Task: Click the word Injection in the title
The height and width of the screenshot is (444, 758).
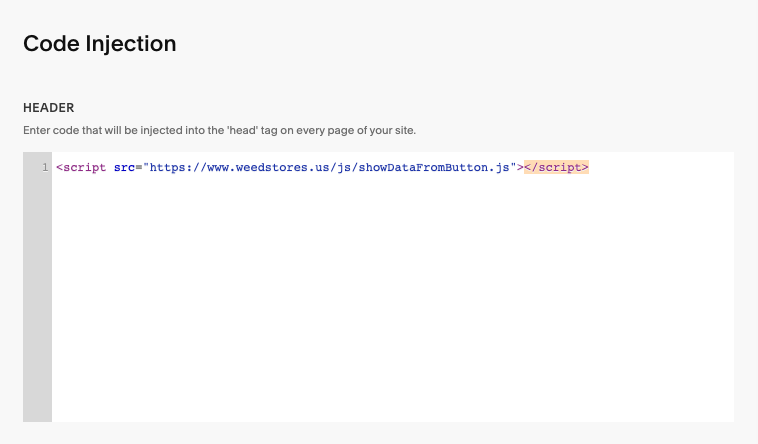Action: [131, 44]
